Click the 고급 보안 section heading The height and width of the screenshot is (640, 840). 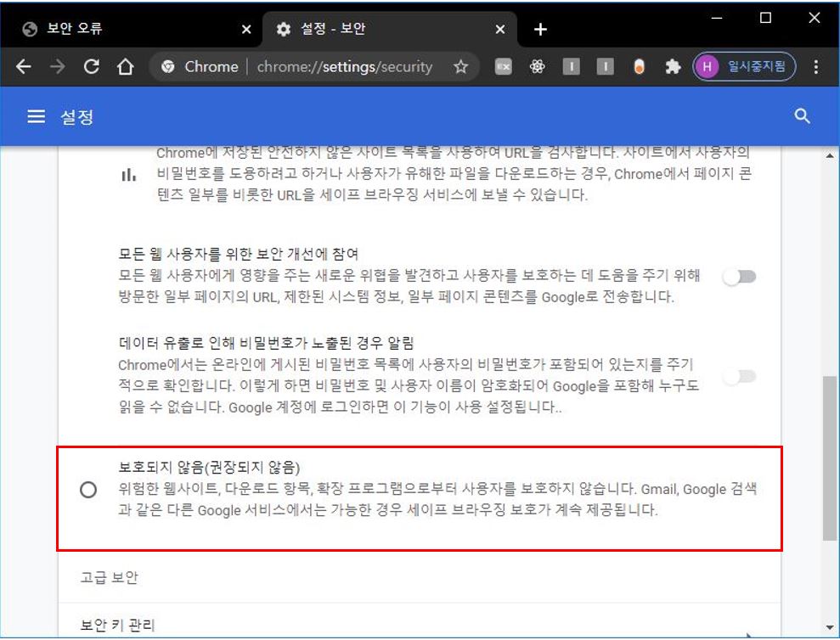(x=110, y=577)
